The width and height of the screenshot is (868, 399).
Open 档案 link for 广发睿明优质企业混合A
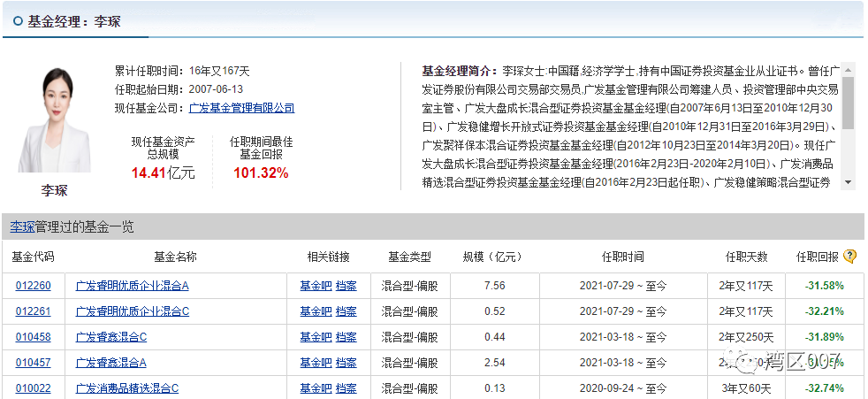[x=346, y=286]
